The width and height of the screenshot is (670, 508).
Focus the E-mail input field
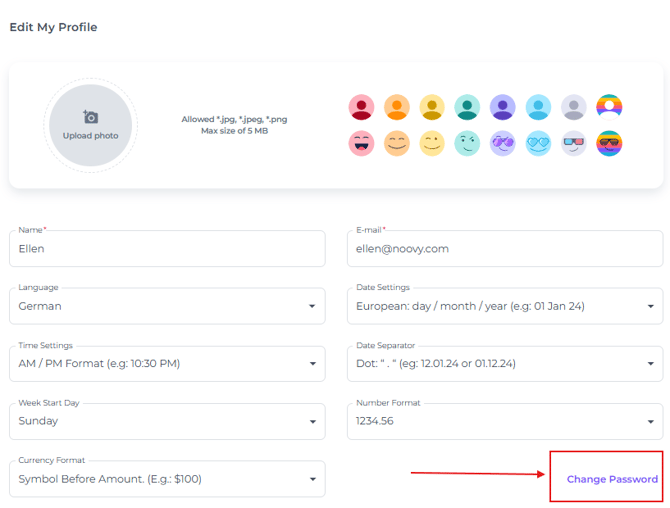coord(504,249)
